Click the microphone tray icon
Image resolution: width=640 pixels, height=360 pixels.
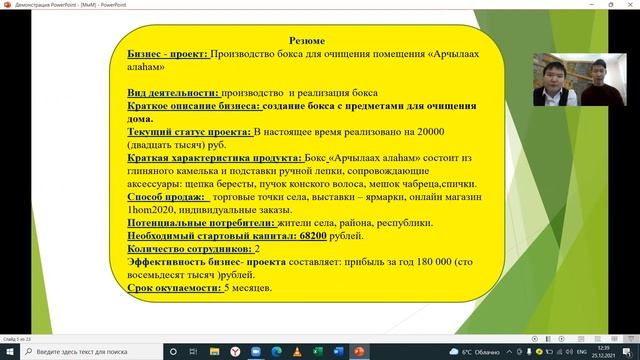click(529, 352)
